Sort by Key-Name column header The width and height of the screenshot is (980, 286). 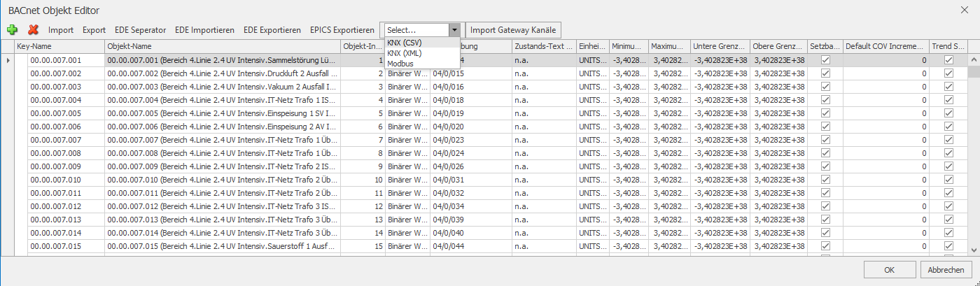(x=59, y=47)
